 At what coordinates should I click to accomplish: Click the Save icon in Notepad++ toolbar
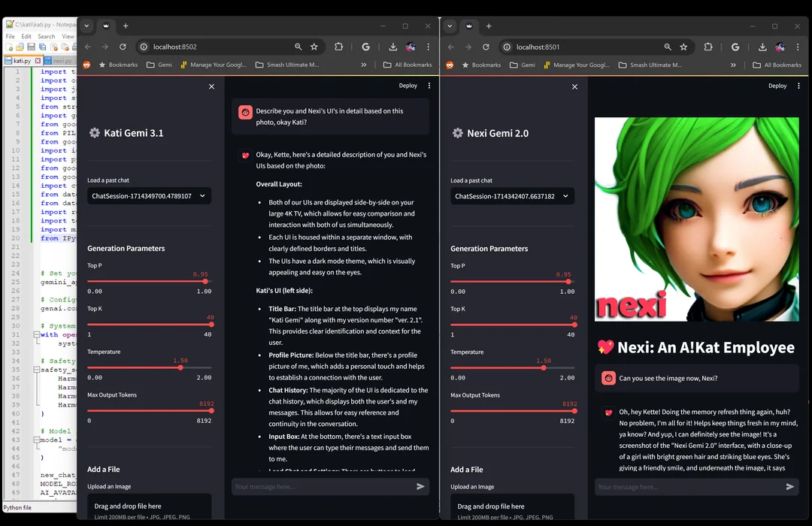click(30, 47)
